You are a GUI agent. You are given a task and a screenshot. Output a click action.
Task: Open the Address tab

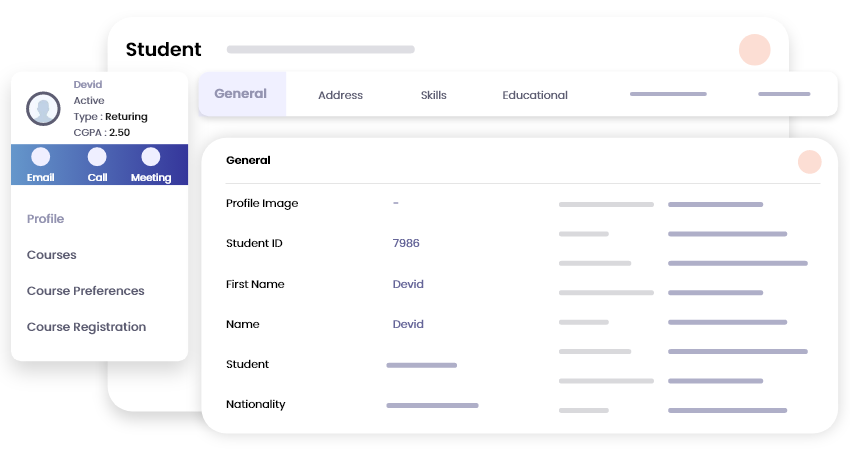340,95
